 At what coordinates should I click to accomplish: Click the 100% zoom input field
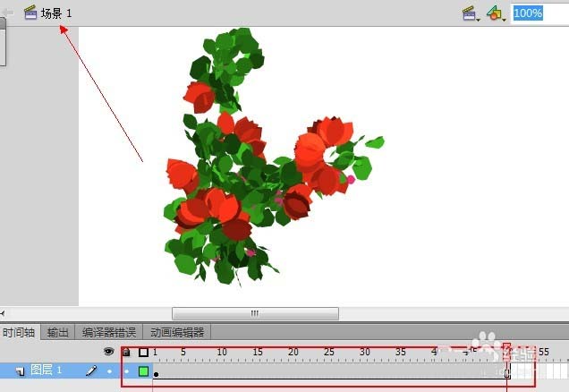click(x=539, y=13)
